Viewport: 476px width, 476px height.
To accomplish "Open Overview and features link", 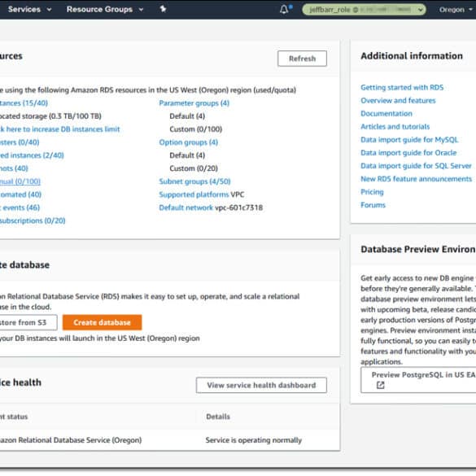I will pos(398,100).
